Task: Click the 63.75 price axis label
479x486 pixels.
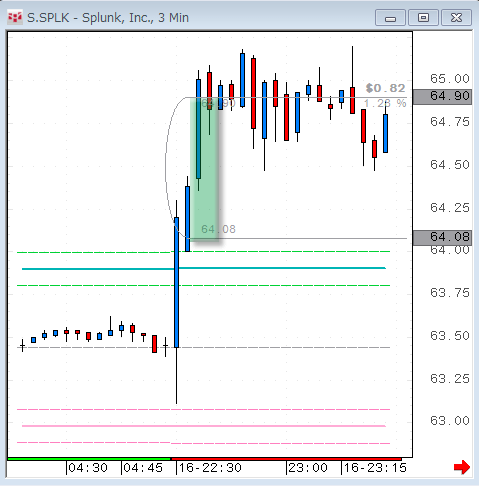Action: [x=450, y=293]
